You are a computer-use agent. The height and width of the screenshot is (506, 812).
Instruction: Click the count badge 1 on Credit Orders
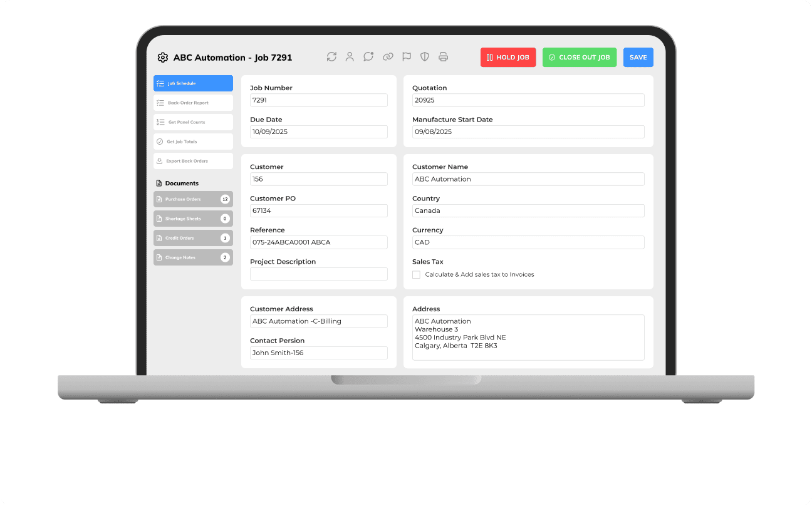(225, 238)
